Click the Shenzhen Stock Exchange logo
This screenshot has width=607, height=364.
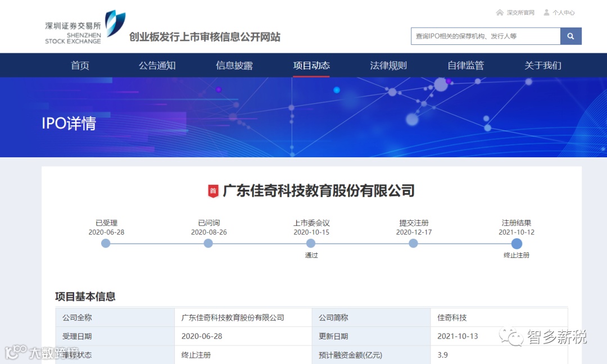(85, 27)
